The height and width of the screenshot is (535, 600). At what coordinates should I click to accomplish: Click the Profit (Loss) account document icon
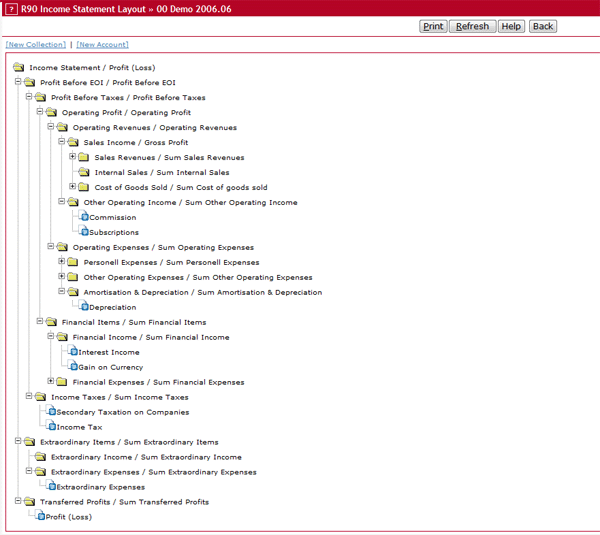41,517
